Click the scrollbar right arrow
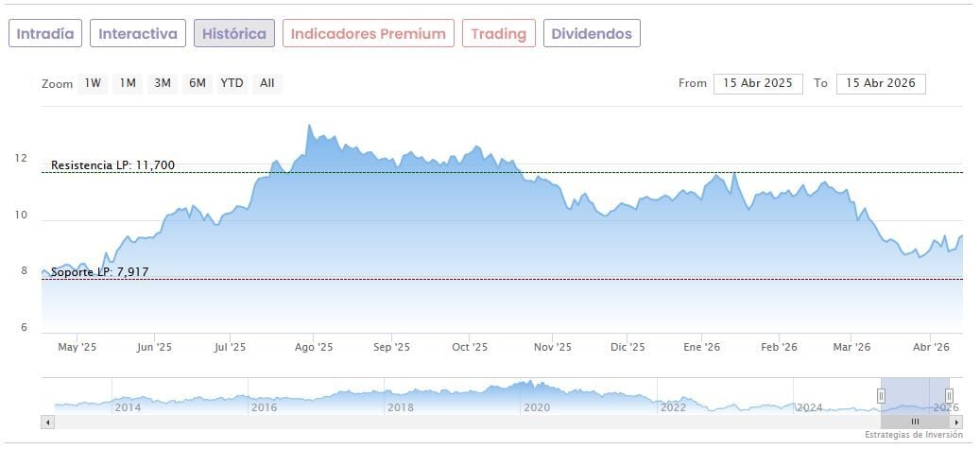 pos(956,422)
